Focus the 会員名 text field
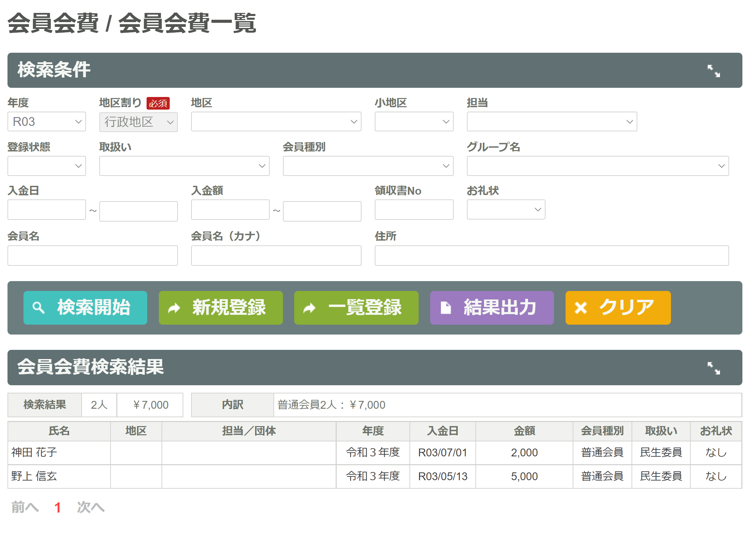The image size is (756, 536). point(93,256)
